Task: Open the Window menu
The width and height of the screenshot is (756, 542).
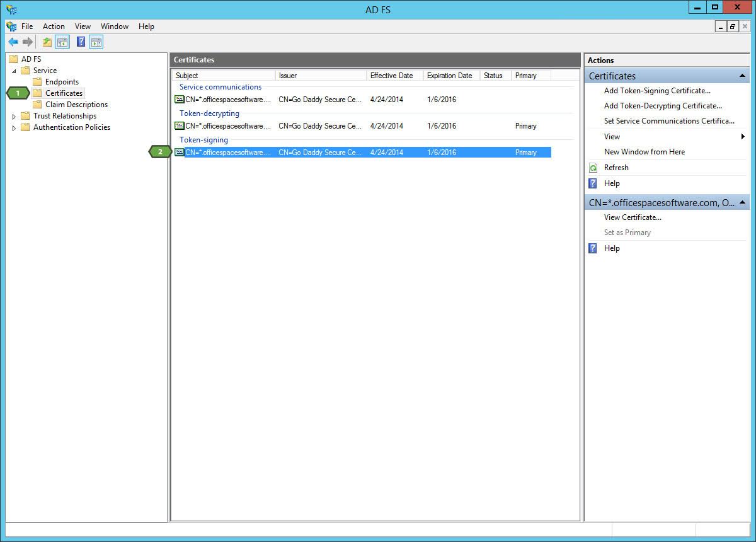Action: (115, 26)
